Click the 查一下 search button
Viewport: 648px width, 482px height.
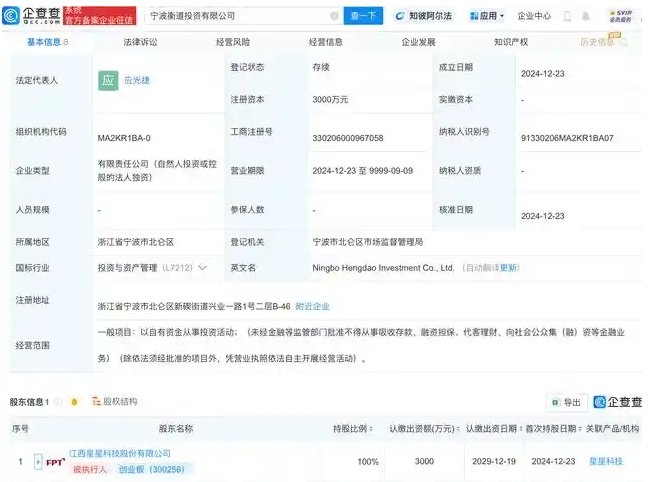(363, 16)
